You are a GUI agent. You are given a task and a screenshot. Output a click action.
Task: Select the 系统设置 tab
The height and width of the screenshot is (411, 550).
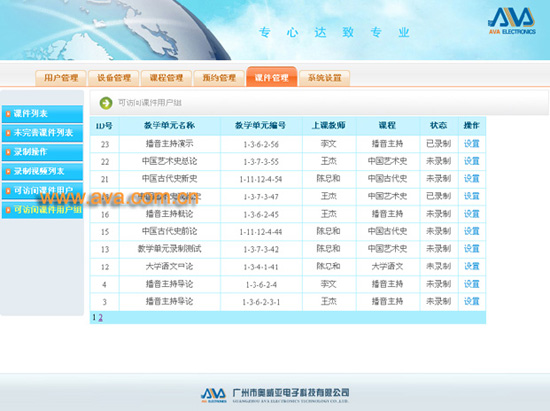coord(324,78)
